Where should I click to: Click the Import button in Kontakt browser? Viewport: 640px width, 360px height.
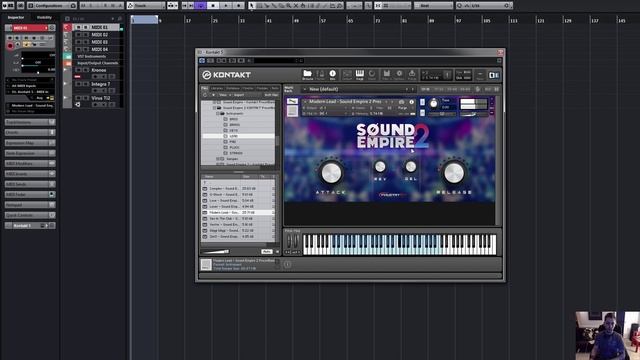pyautogui.click(x=239, y=95)
